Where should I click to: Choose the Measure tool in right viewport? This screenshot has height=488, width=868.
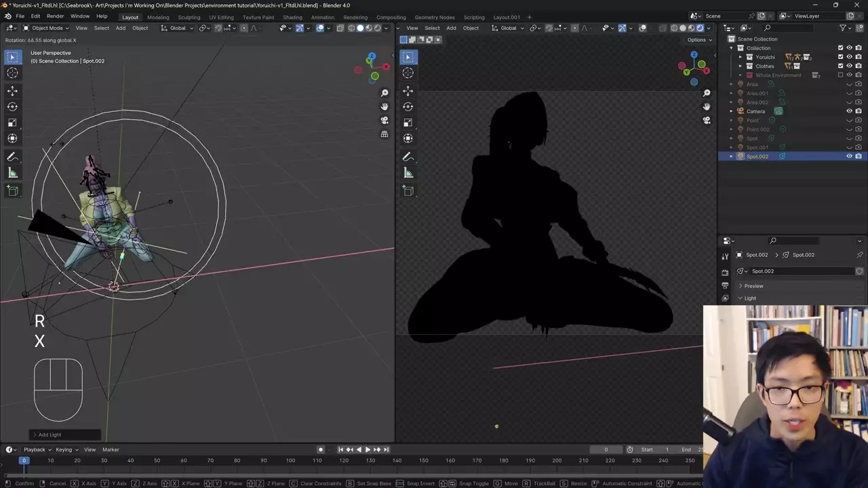[408, 174]
